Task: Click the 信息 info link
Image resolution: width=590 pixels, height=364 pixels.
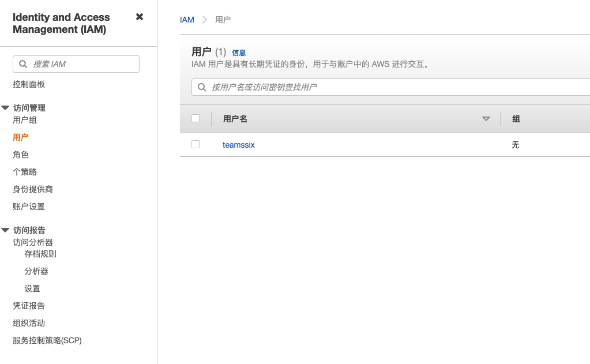Action: click(239, 52)
